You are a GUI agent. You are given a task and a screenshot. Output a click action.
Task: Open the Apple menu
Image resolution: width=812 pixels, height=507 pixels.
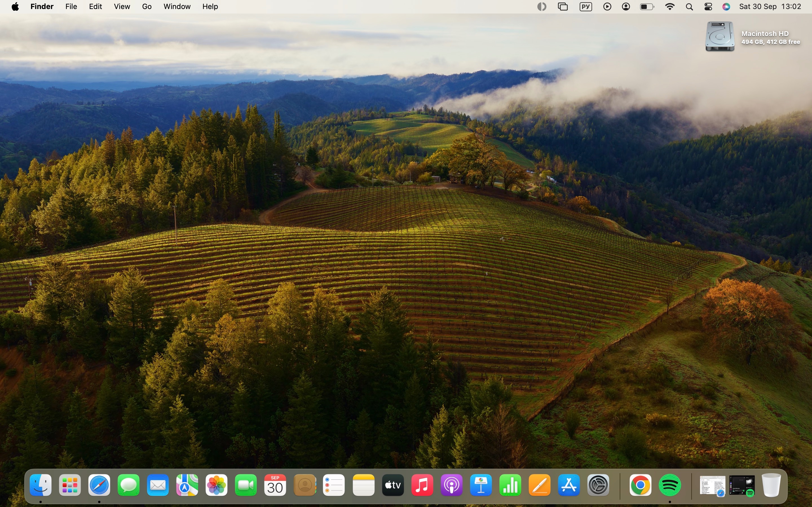[15, 7]
